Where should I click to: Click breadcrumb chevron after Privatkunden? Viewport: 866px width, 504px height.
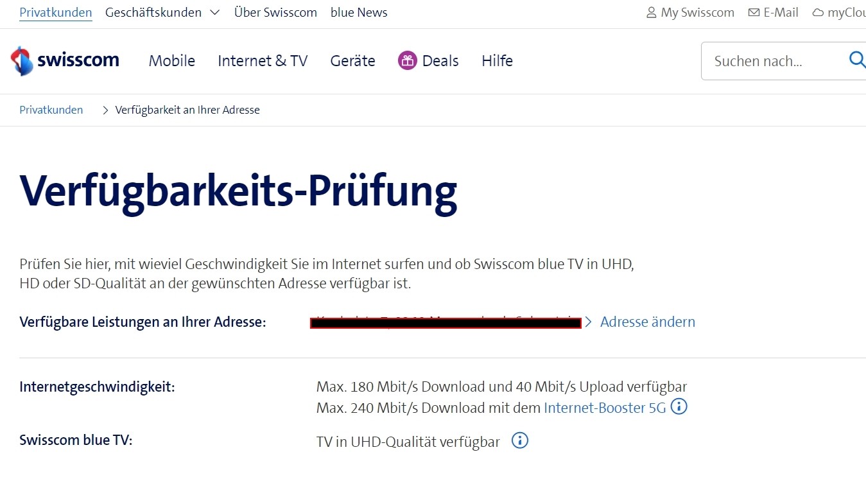pos(106,110)
